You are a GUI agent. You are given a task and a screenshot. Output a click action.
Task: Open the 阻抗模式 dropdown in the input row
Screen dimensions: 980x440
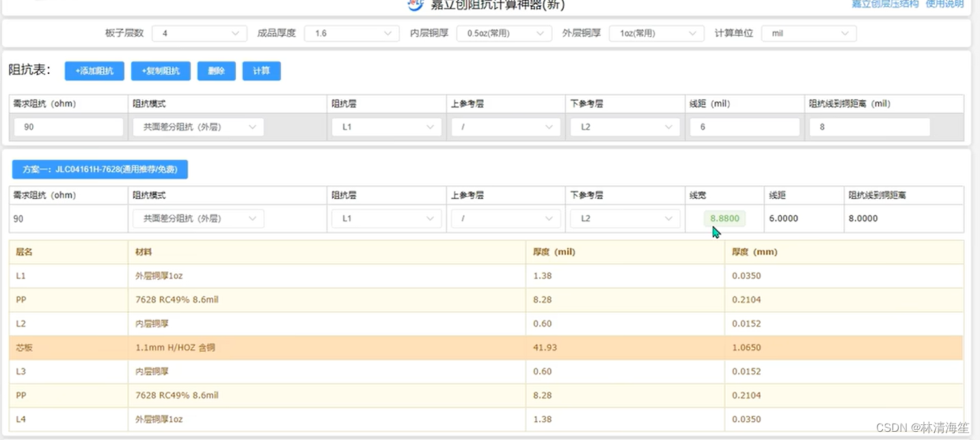click(x=198, y=127)
